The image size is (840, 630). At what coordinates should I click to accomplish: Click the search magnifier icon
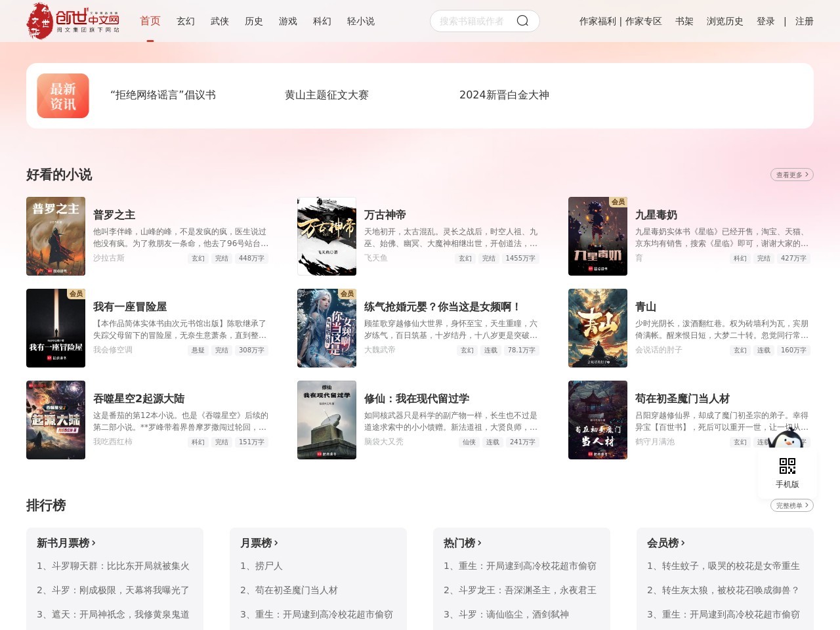[522, 21]
